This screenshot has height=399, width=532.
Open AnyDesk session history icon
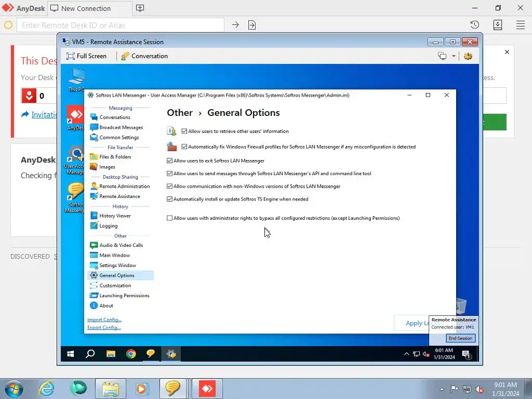tap(475, 25)
